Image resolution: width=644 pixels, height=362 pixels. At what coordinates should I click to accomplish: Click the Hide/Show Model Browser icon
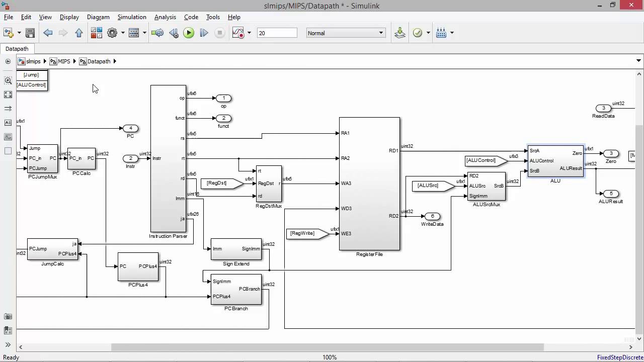[8, 61]
